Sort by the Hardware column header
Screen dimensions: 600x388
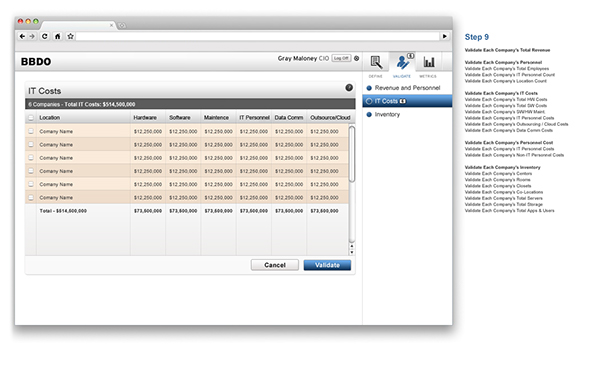pos(145,117)
